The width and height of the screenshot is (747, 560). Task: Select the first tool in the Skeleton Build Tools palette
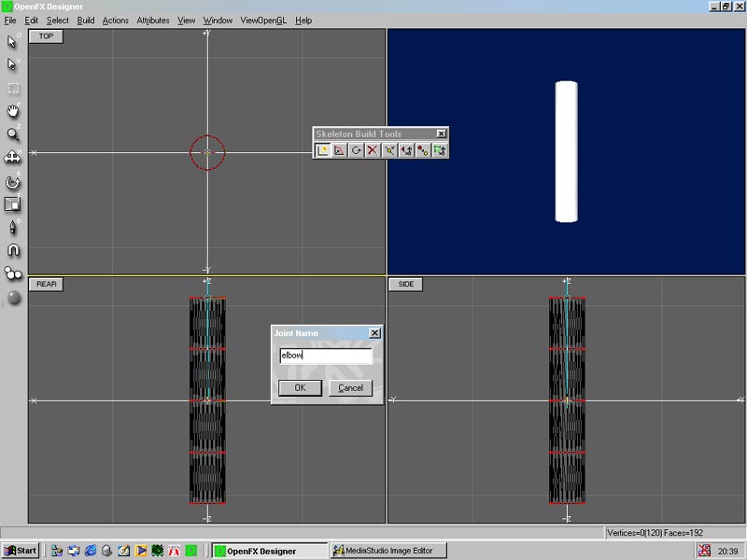point(322,150)
